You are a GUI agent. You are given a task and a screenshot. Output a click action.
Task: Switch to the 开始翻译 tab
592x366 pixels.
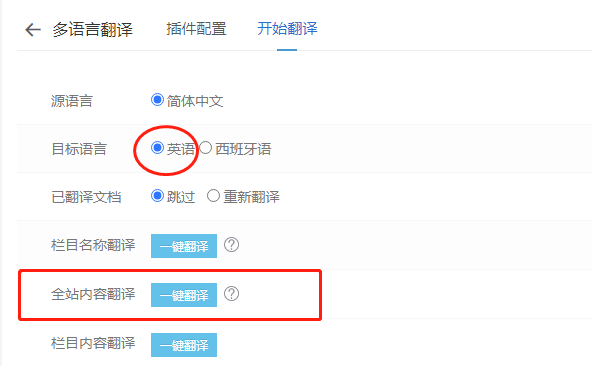tap(287, 29)
